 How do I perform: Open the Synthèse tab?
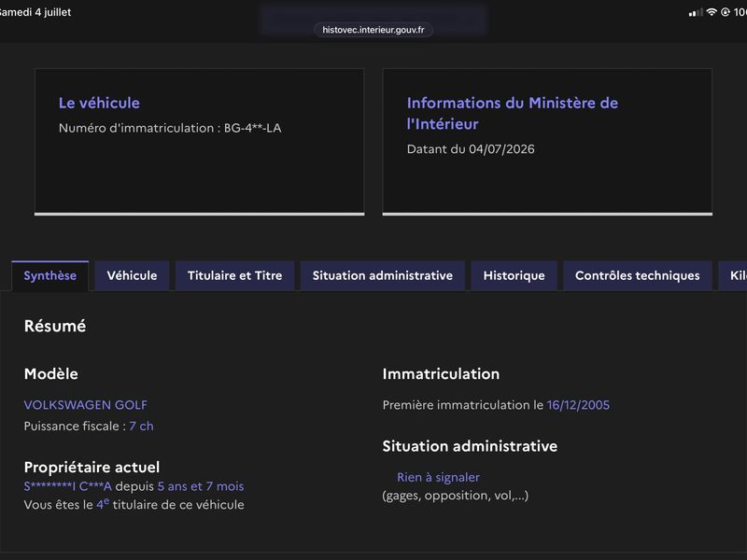pos(50,275)
